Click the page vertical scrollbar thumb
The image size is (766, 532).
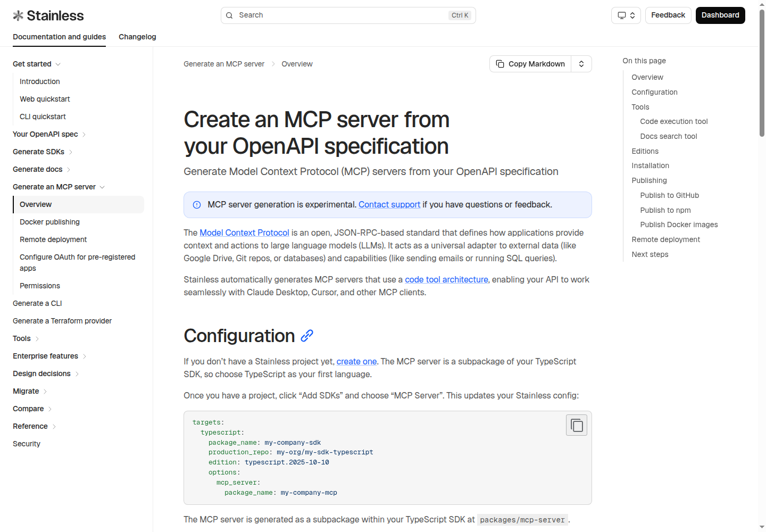(762, 73)
